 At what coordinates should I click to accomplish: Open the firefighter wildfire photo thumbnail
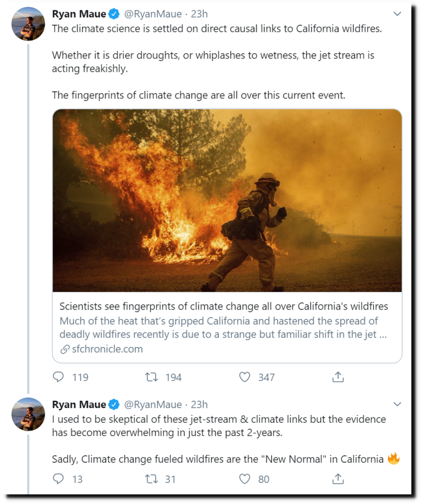(227, 200)
